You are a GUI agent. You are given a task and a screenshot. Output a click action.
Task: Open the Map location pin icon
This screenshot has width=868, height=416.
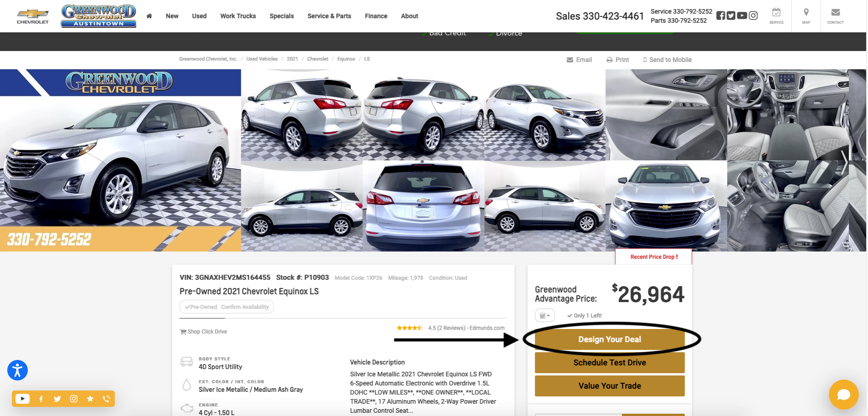806,15
